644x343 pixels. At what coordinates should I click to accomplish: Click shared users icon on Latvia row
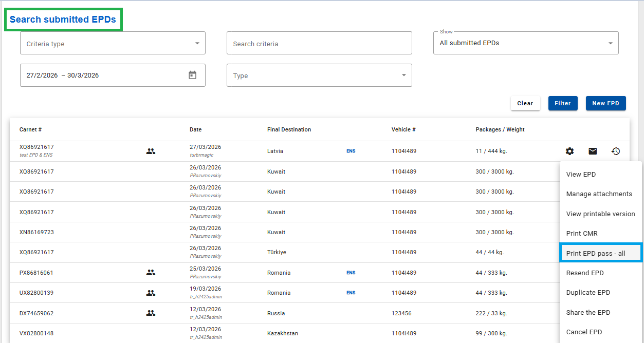click(151, 151)
